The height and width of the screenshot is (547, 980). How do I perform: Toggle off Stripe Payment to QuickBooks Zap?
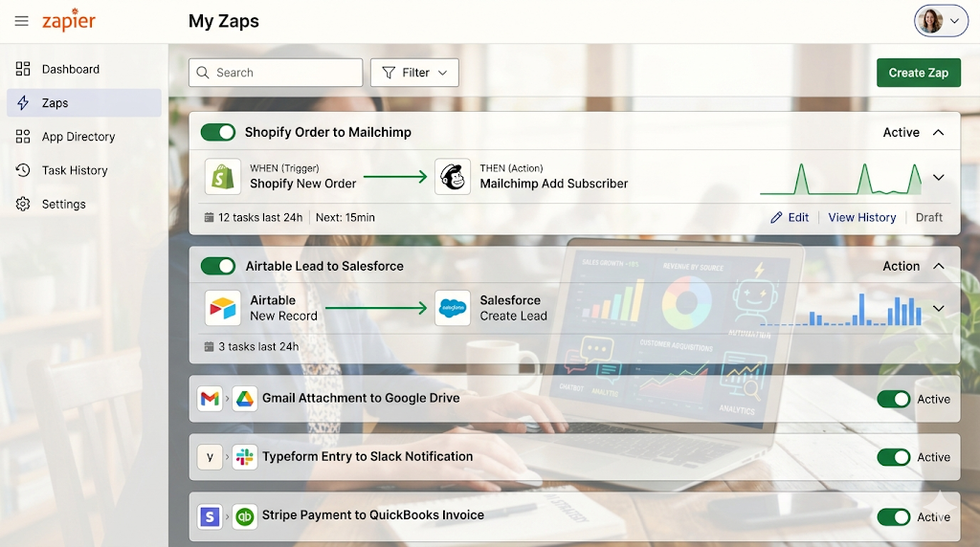[893, 517]
